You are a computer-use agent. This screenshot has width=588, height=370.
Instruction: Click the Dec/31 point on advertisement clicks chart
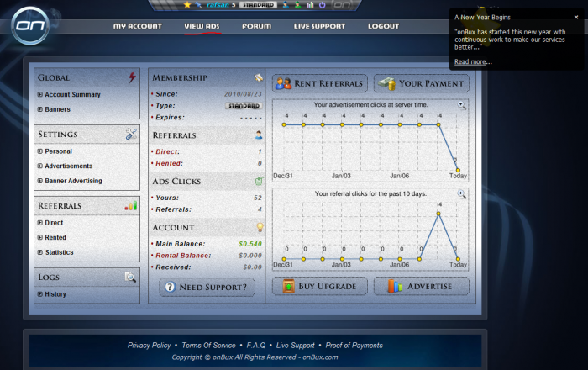284,124
